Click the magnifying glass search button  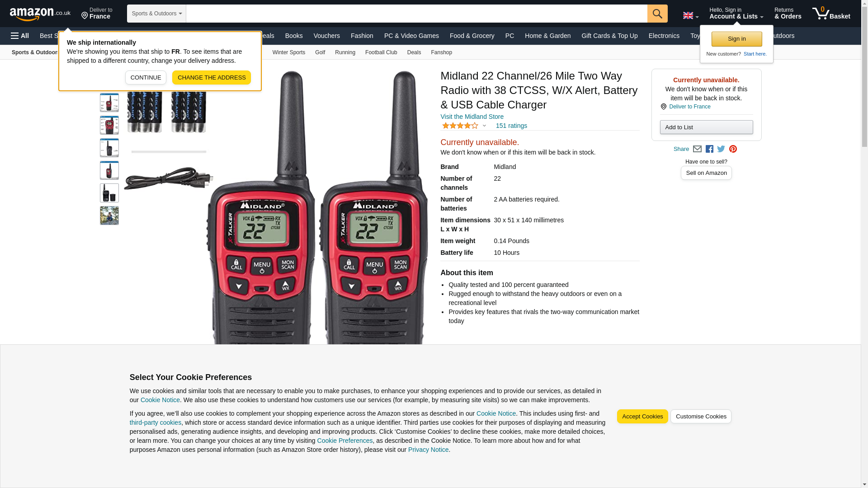coord(657,14)
